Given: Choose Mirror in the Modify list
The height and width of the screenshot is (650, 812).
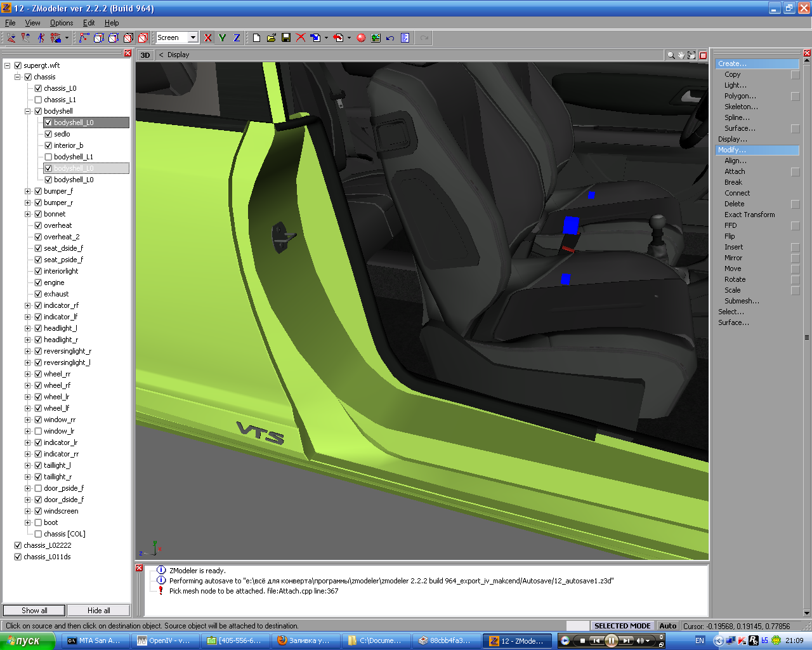Looking at the screenshot, I should click(733, 258).
